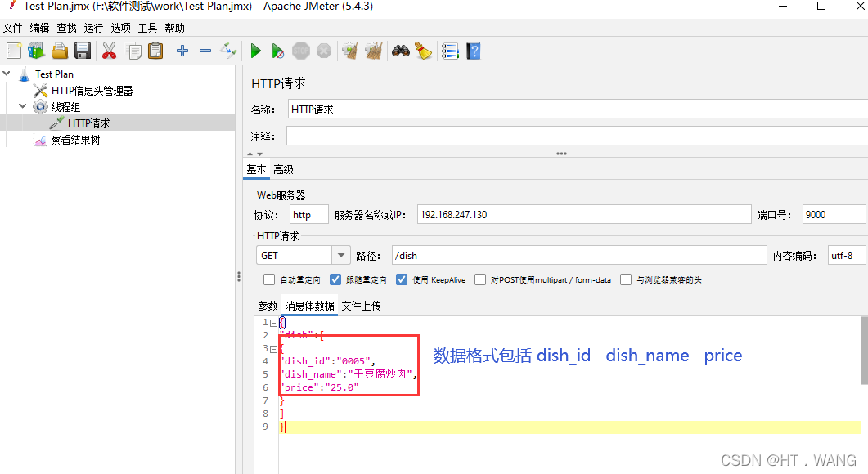Click the Search binoculars icon
The width and height of the screenshot is (868, 474).
(401, 51)
